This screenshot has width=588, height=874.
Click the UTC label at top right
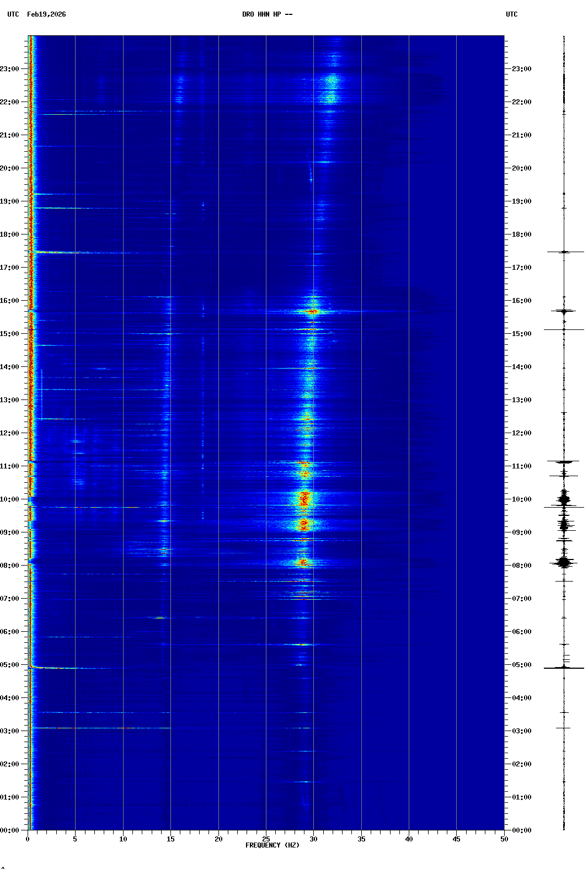(x=511, y=14)
